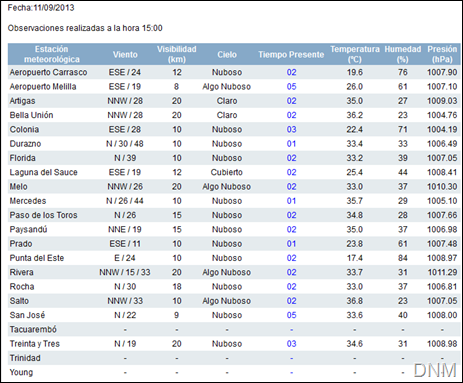Open Tiempo Presente code 01 for Durazno
Image resolution: width=463 pixels, height=383 pixels.
[291, 144]
